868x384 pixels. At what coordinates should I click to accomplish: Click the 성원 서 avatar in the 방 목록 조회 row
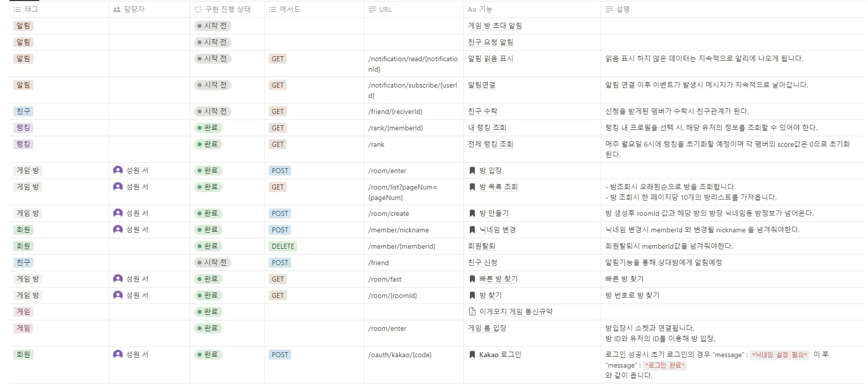118,187
